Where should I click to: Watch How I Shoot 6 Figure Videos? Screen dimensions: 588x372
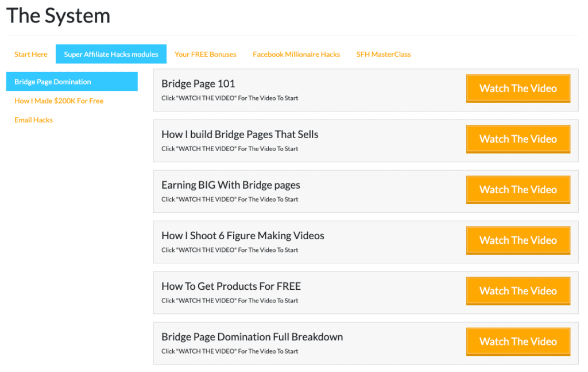pyautogui.click(x=519, y=240)
